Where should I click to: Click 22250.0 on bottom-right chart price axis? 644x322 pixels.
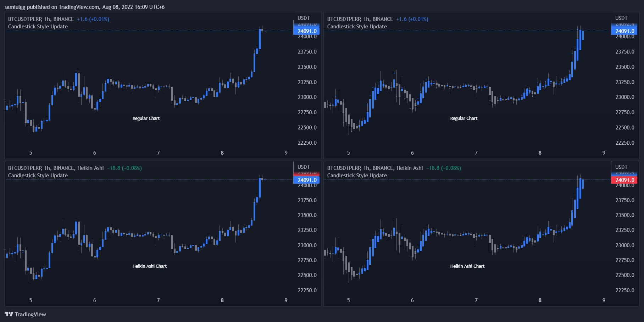pyautogui.click(x=625, y=290)
